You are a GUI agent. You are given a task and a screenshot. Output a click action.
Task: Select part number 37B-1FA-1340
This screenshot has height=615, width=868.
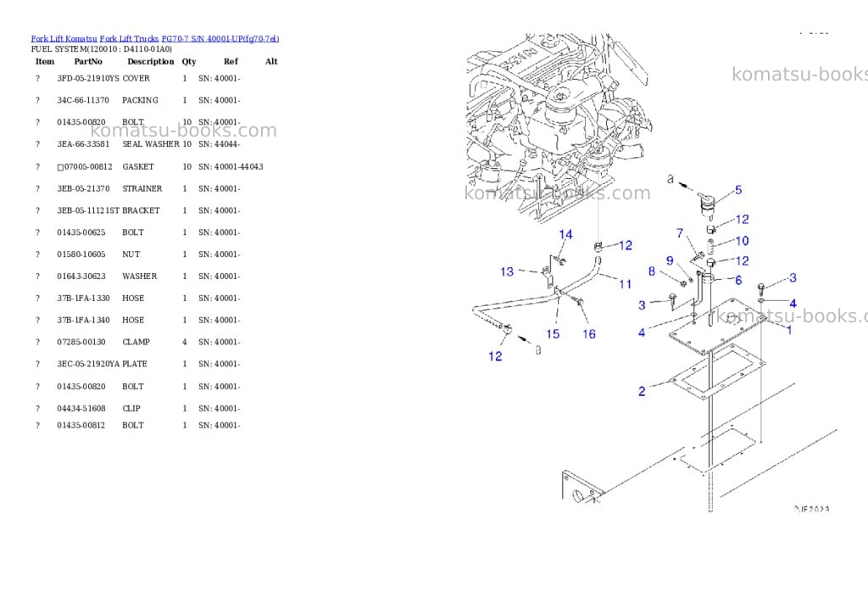(x=83, y=321)
